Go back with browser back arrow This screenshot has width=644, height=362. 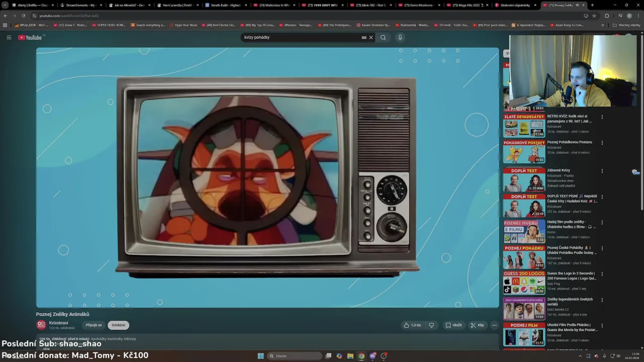[x=6, y=16]
